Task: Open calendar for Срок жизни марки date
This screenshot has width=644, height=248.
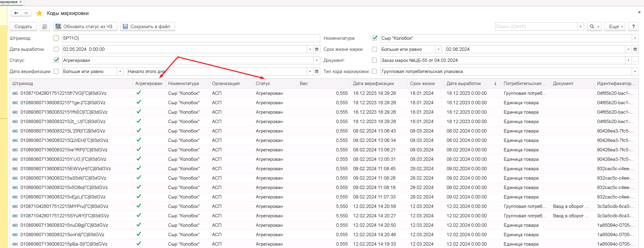Action: (635, 49)
